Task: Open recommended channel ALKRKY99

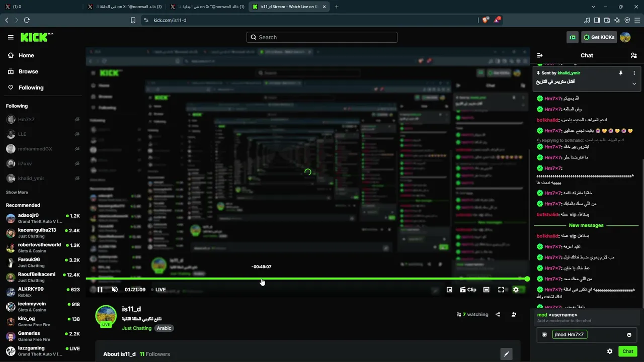Action: click(42, 292)
